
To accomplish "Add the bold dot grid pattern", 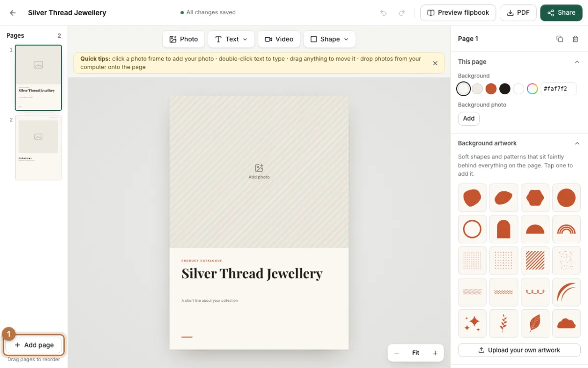I will coord(504,261).
